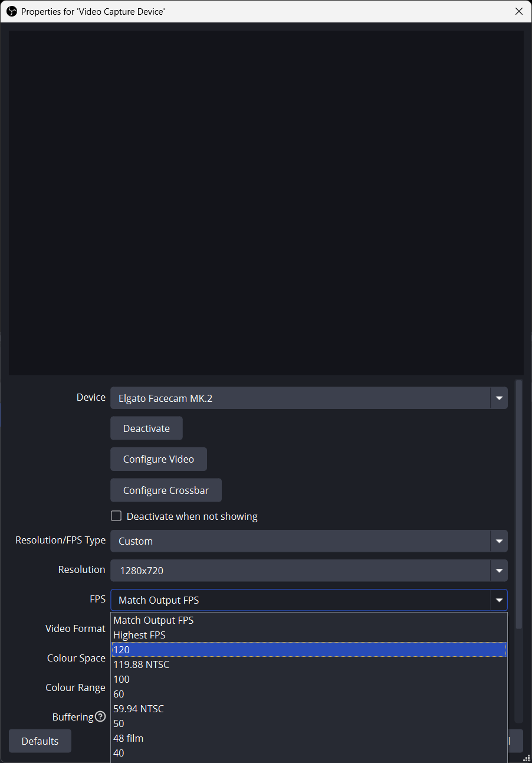Click the Configure Crossbar button
This screenshot has height=763, width=532.
[x=166, y=490]
